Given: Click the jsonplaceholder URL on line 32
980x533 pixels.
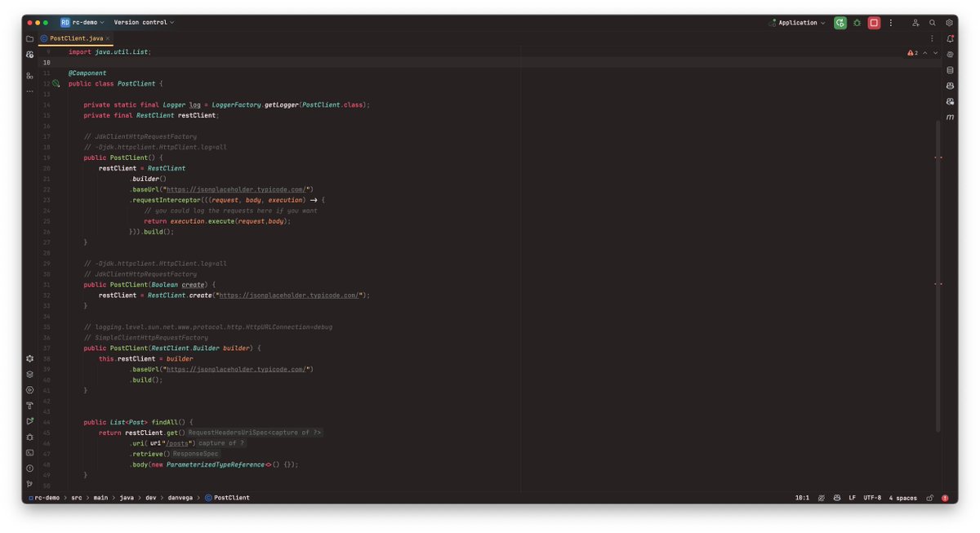Looking at the screenshot, I should point(289,295).
